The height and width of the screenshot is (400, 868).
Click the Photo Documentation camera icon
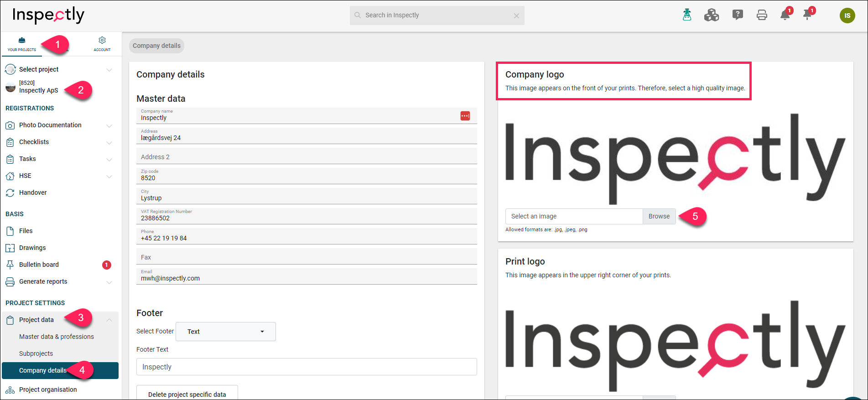[x=10, y=125]
